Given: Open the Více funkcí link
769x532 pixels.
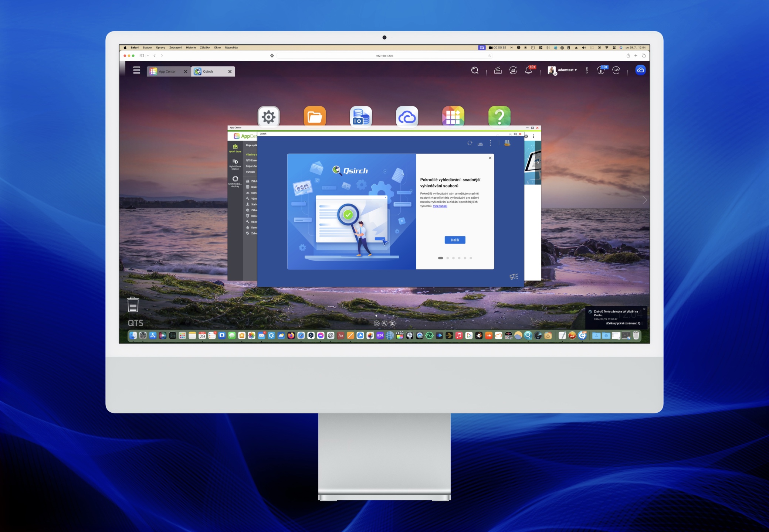Looking at the screenshot, I should (x=440, y=206).
